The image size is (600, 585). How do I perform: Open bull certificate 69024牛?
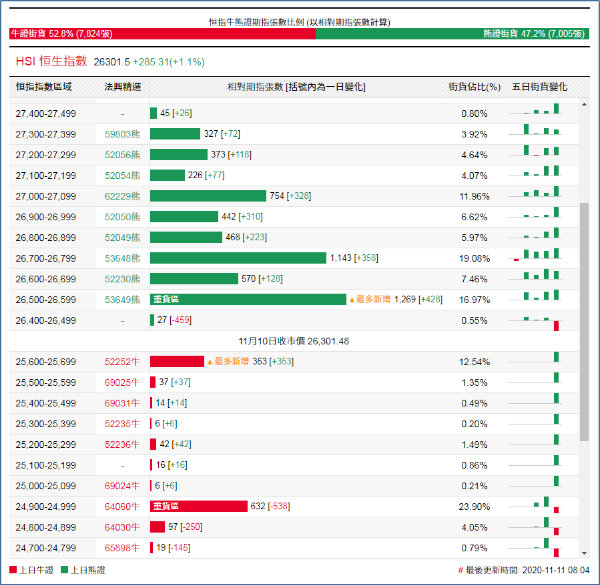click(122, 486)
